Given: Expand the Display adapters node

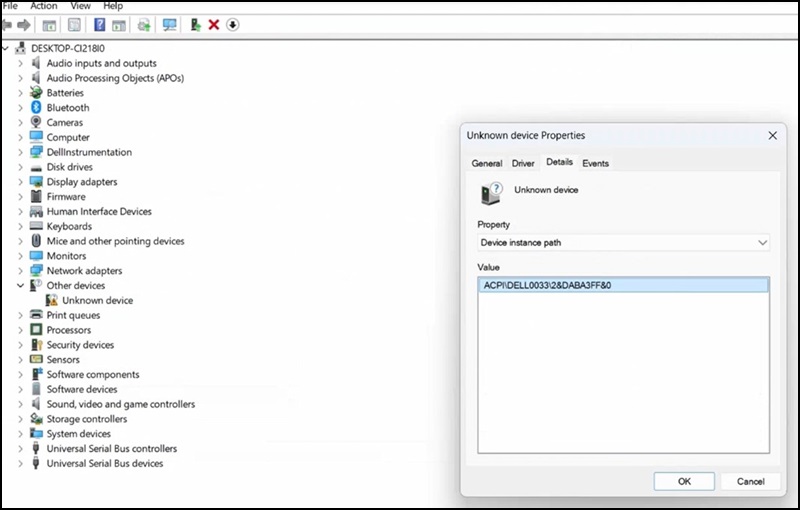Looking at the screenshot, I should pyautogui.click(x=21, y=182).
